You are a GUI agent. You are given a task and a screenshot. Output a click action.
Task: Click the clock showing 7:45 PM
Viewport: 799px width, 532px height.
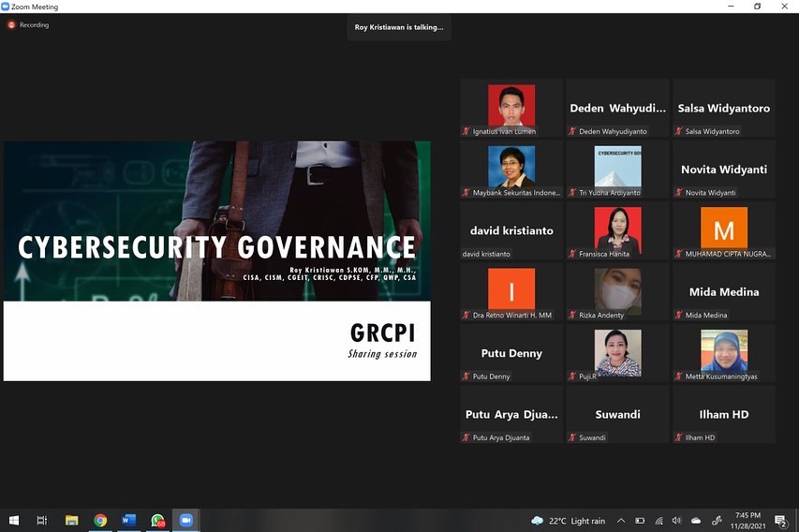coord(747,521)
